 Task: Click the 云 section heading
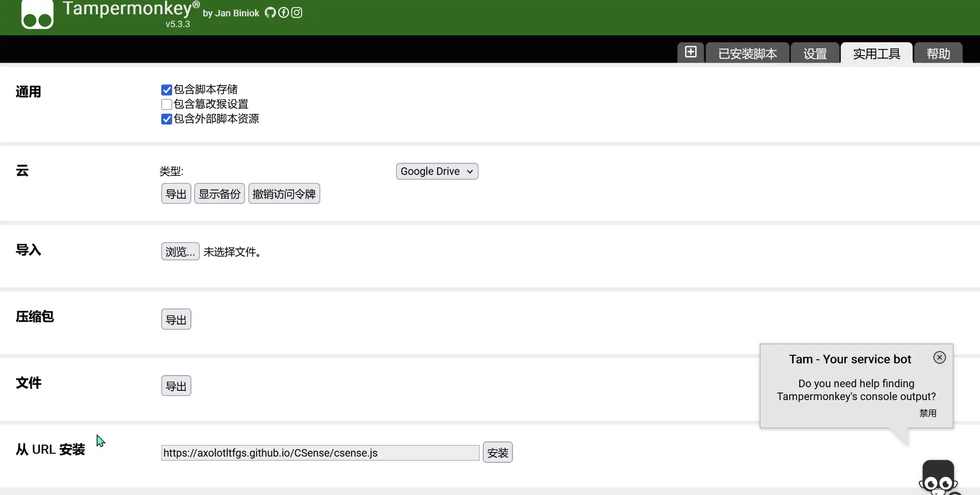pyautogui.click(x=22, y=171)
